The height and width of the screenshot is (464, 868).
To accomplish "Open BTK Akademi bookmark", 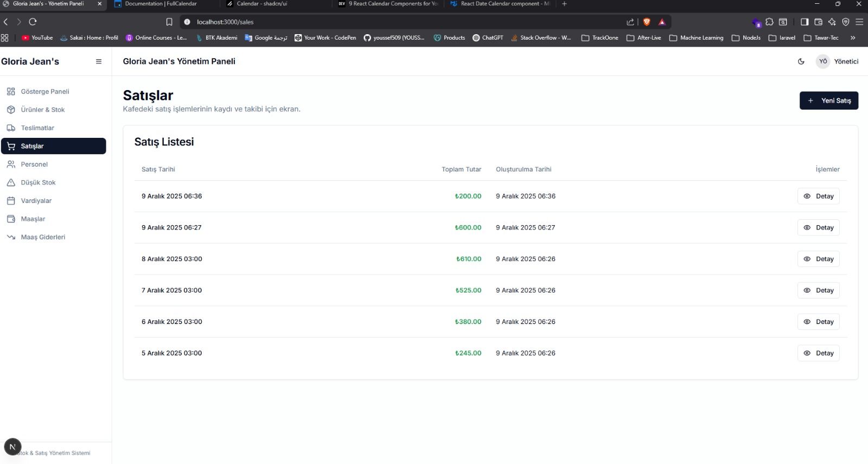I will pyautogui.click(x=216, y=38).
